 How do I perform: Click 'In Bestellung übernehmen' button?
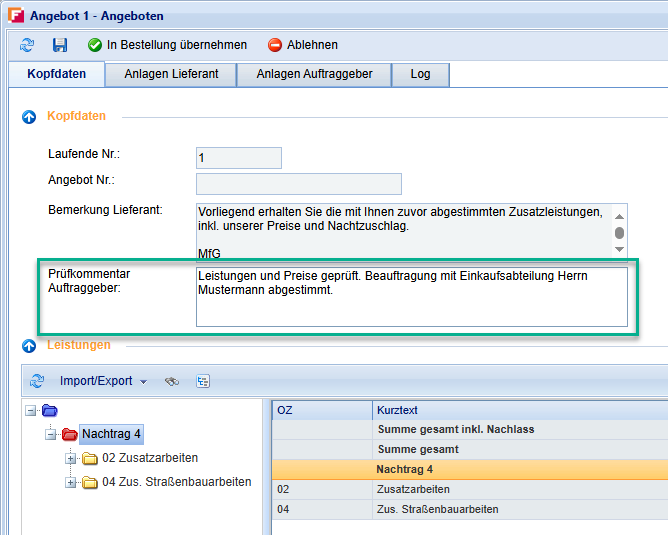(x=167, y=45)
